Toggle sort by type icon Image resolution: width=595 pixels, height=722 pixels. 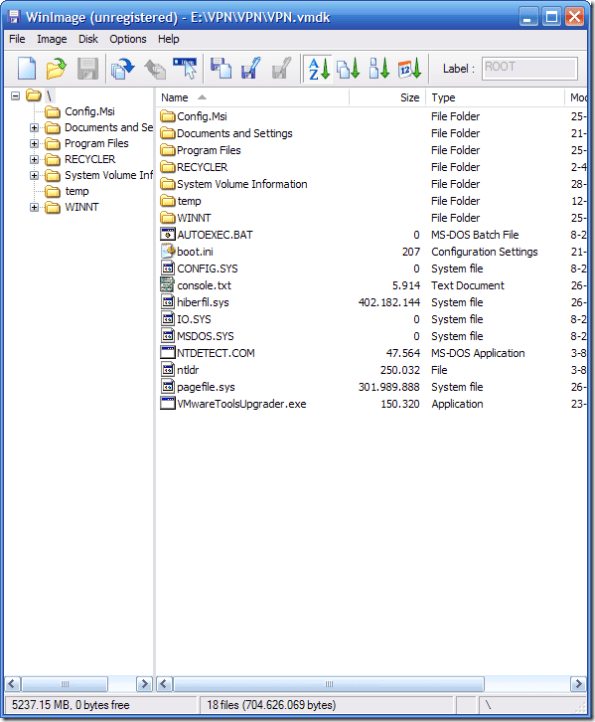point(348,69)
